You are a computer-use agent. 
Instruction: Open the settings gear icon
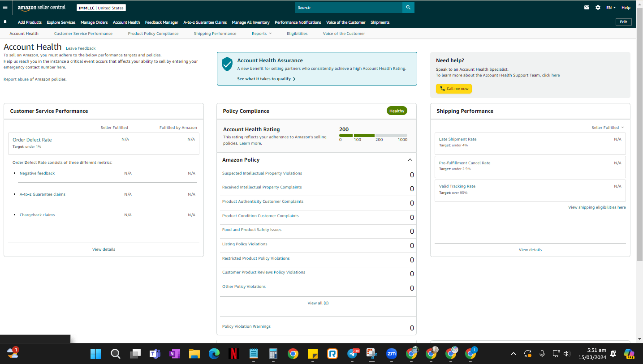pyautogui.click(x=598, y=8)
